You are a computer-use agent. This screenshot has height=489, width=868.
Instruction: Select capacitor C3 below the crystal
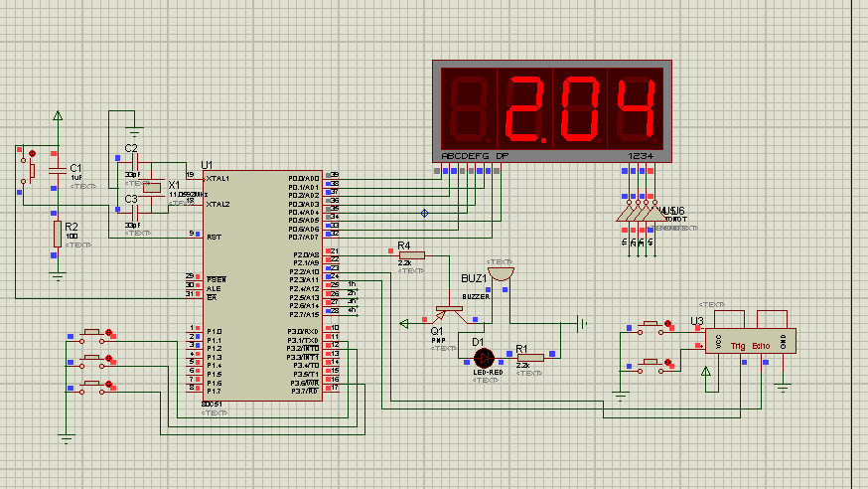coord(134,213)
